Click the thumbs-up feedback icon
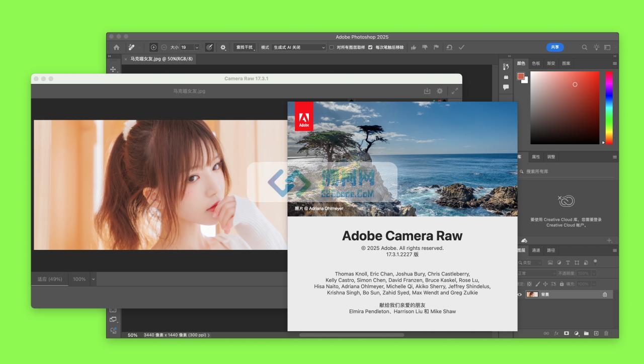 click(414, 47)
